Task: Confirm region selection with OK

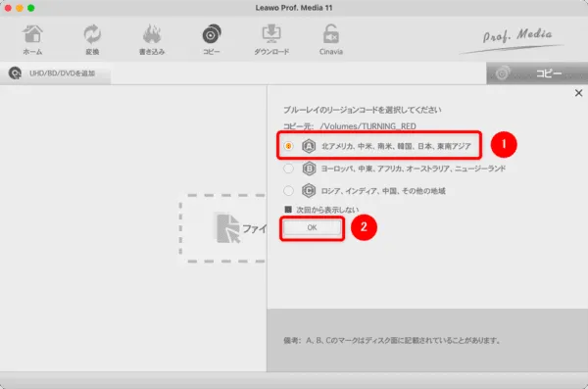Action: tap(312, 227)
